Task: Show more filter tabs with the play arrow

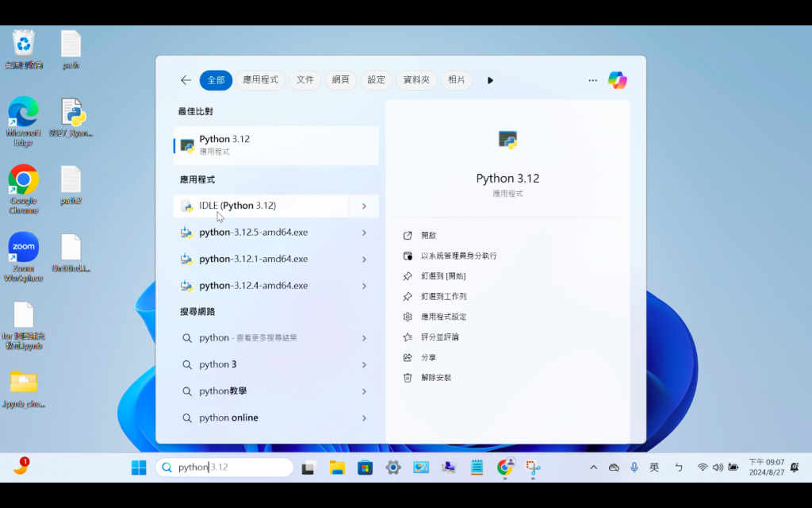Action: coord(490,80)
